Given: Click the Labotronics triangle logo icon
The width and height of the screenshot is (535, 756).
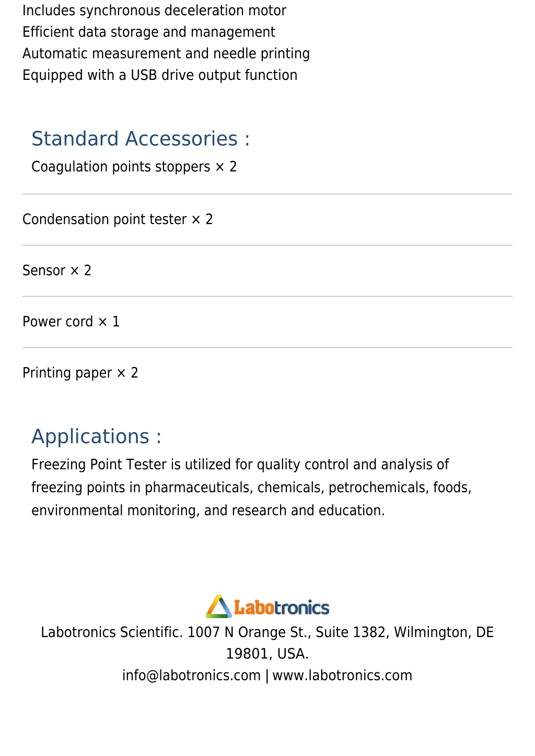Looking at the screenshot, I should click(218, 607).
